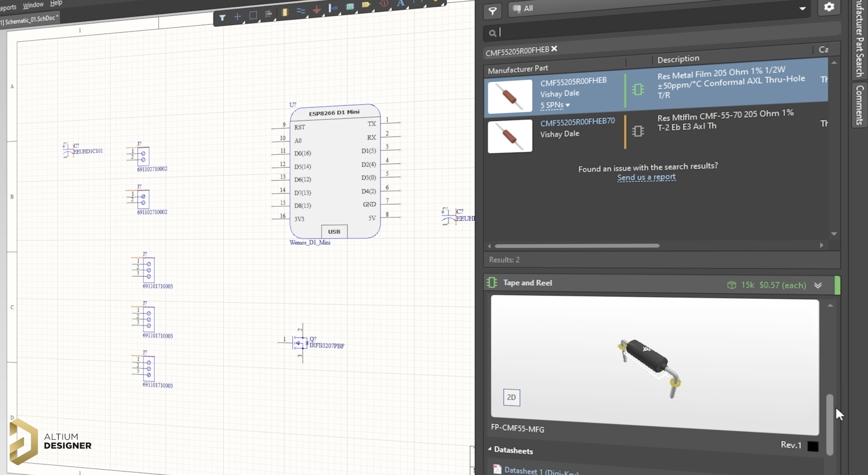The height and width of the screenshot is (475, 868).
Task: Select the place net label D1 icon
Action: click(x=366, y=5)
